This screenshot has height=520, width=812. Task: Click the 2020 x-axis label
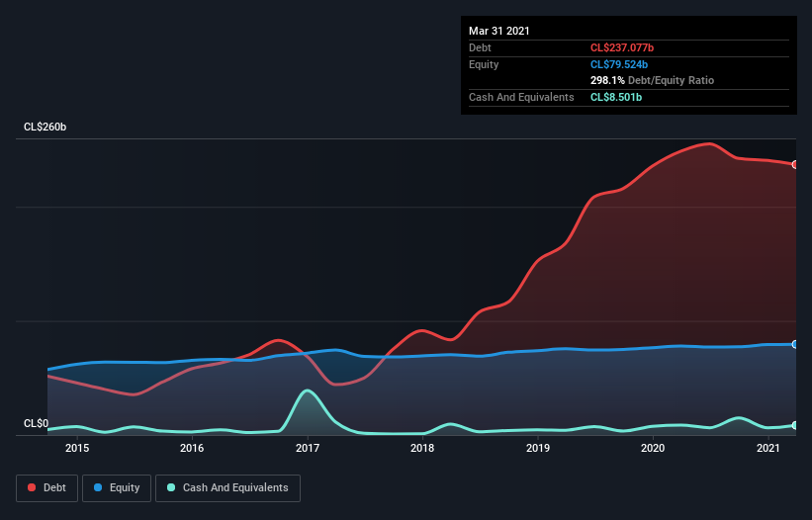pos(653,448)
